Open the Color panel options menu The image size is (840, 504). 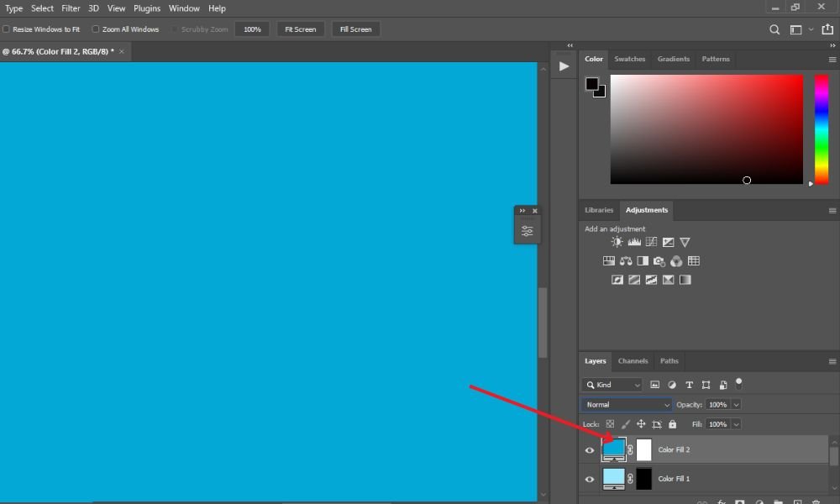point(832,60)
